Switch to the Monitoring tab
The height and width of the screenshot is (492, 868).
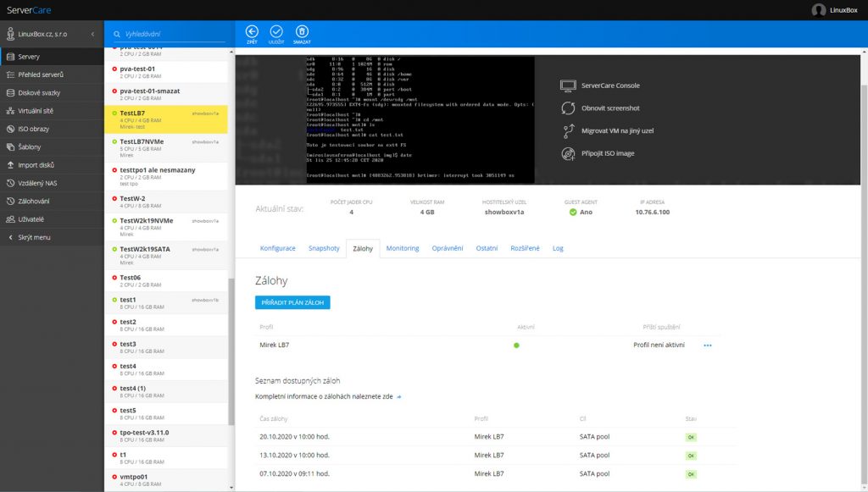click(x=403, y=248)
